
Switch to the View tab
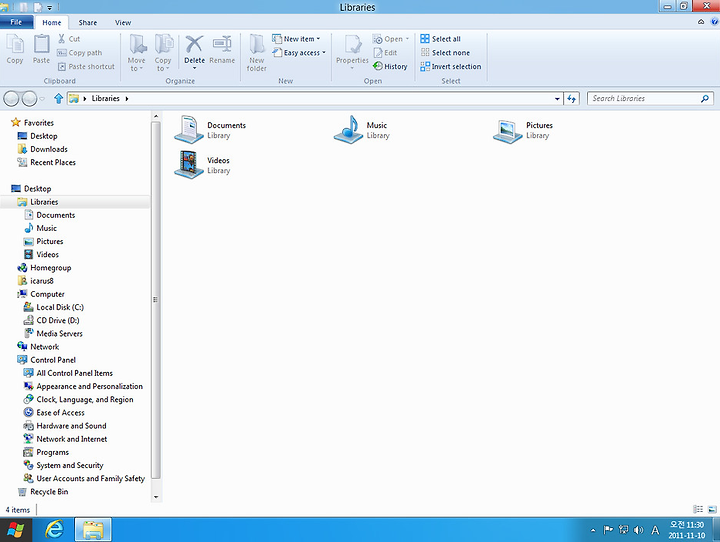click(x=123, y=23)
